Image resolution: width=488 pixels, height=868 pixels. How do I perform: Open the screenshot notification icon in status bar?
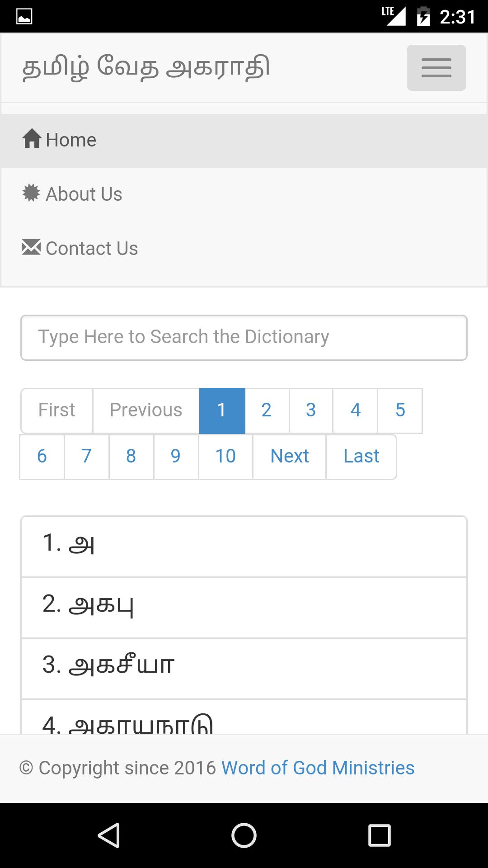(24, 17)
